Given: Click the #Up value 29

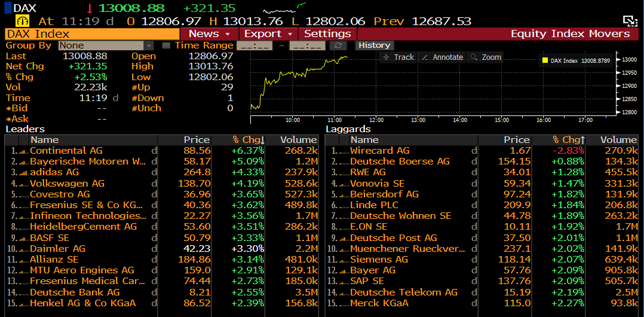Looking at the screenshot, I should [x=227, y=87].
